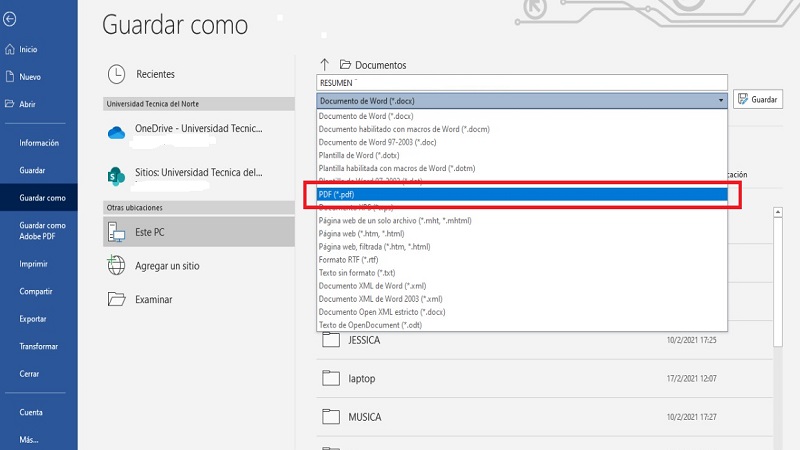Screen dimensions: 800x450
Task: Select the SharePoint Sitios icon
Action: [x=116, y=176]
